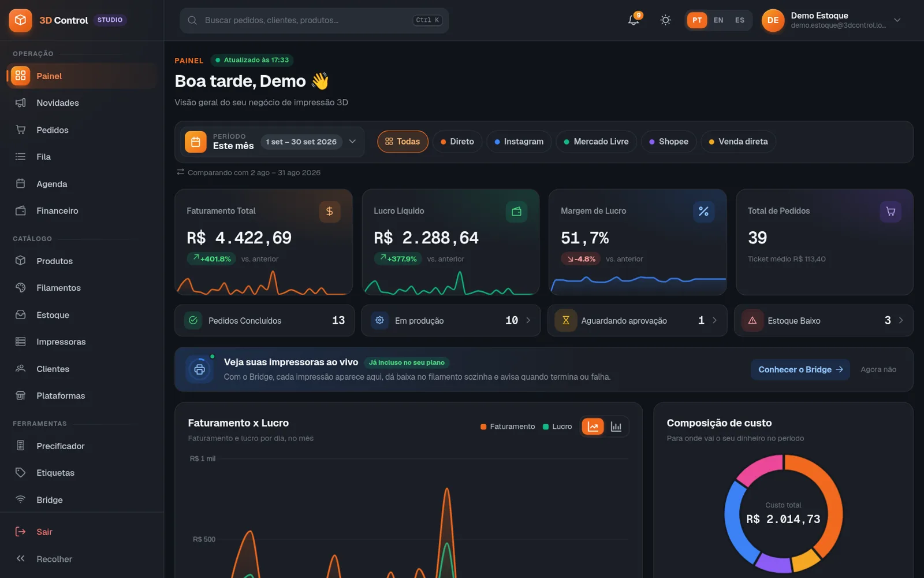Image resolution: width=924 pixels, height=578 pixels.
Task: Click the Faturamento orange legend swatch
Action: (x=483, y=427)
